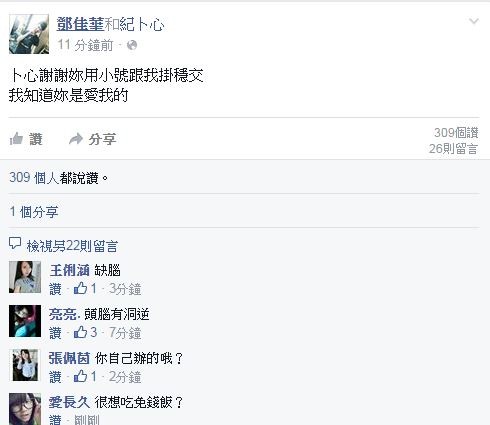Like 亮亮's comment with its 讚 link
The width and height of the screenshot is (490, 425).
[55, 333]
